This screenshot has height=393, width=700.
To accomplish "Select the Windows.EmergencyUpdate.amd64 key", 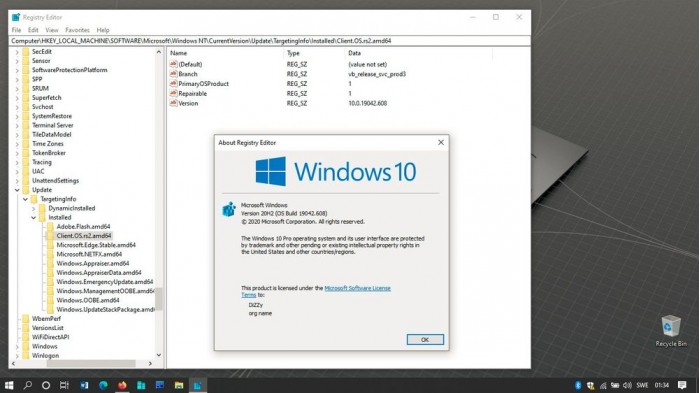I will (x=104, y=282).
